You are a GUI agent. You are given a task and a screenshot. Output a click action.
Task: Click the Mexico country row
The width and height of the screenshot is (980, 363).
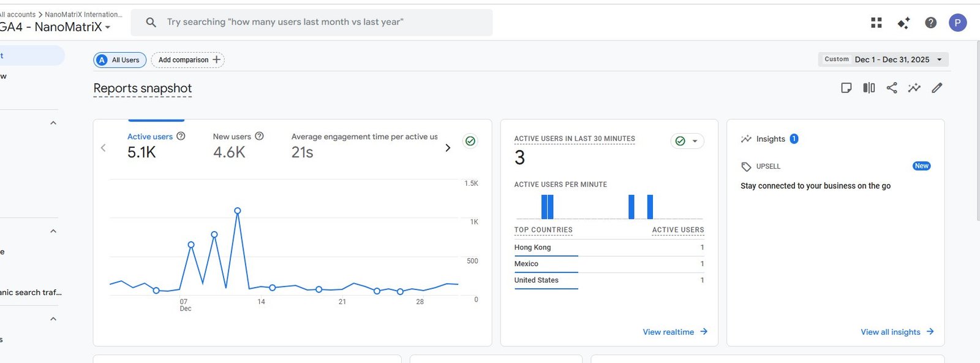609,264
